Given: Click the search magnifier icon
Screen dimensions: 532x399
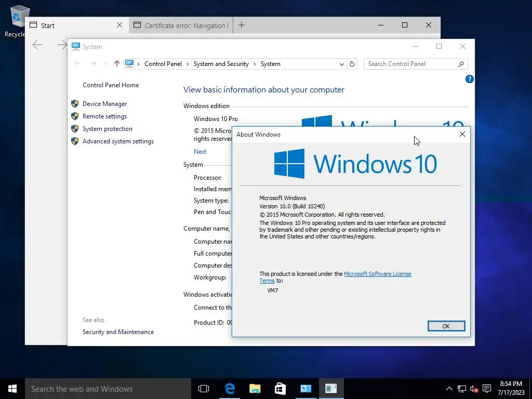Looking at the screenshot, I should [461, 64].
